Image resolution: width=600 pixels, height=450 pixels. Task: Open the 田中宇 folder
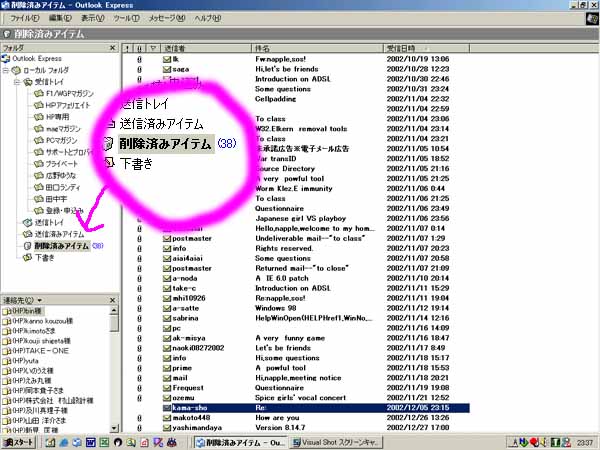(56, 199)
